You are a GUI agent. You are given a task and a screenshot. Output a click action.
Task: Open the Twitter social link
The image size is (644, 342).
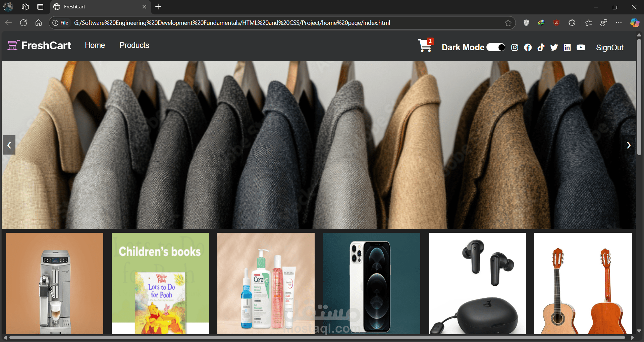coord(554,48)
